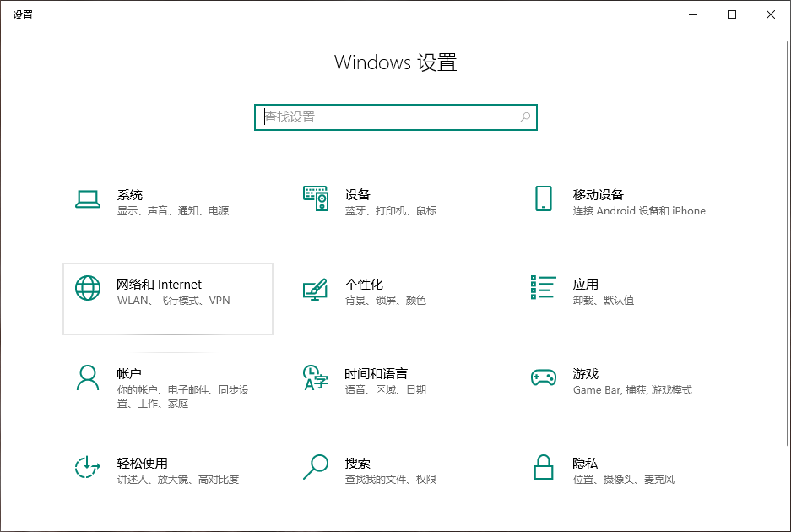
Task: Select the game controller icon for 游戏
Action: click(543, 377)
